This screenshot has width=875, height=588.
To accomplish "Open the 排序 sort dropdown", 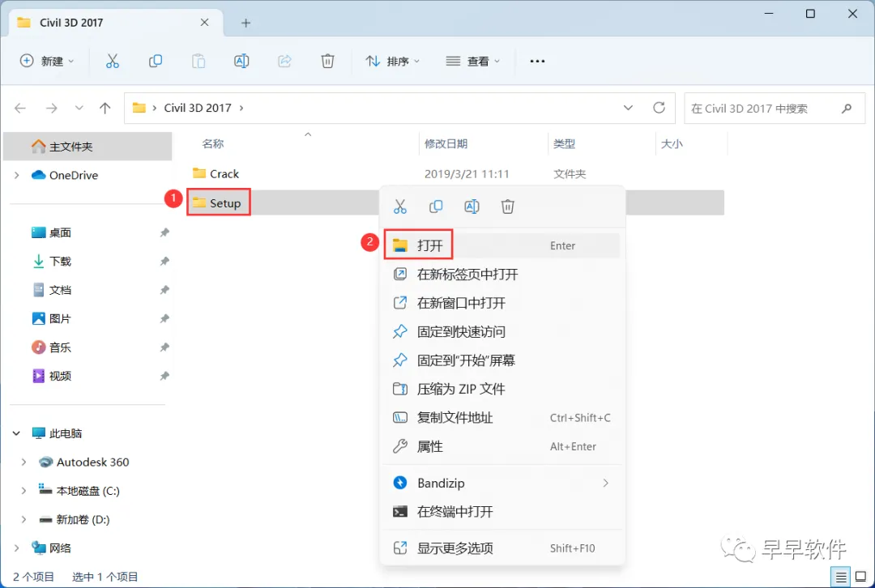I will pyautogui.click(x=392, y=61).
